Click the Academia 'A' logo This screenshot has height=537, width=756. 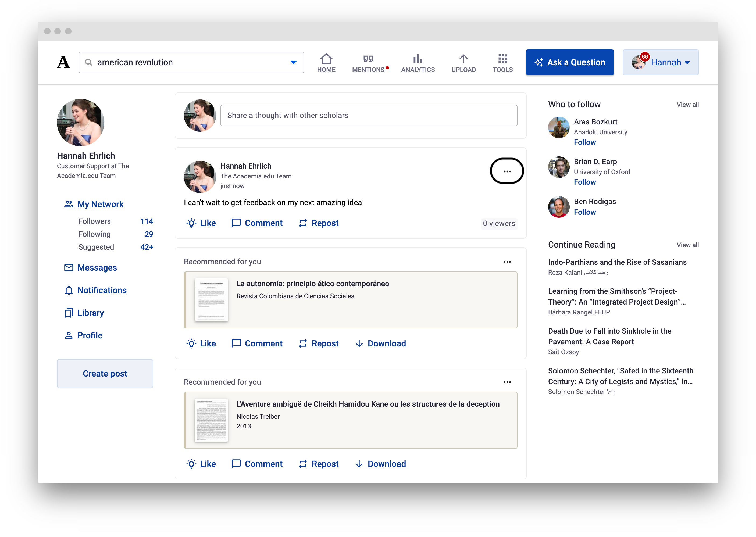click(63, 62)
